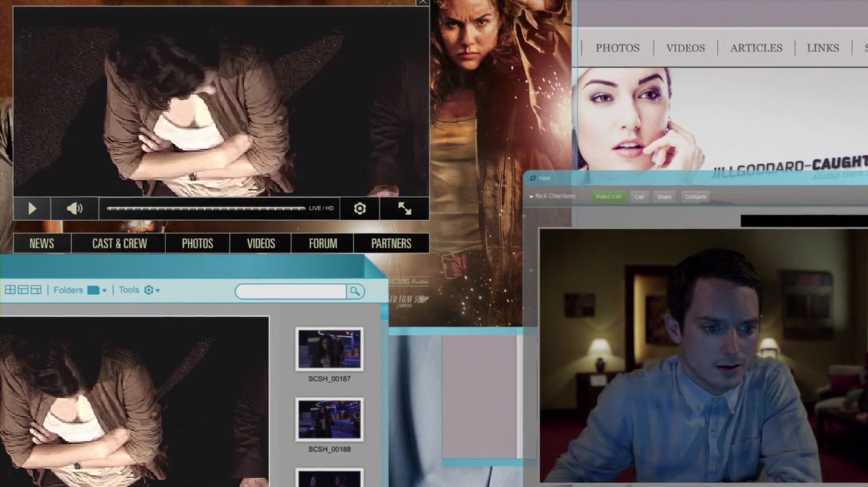
Task: Open the PARTNERS tab
Action: tap(391, 243)
